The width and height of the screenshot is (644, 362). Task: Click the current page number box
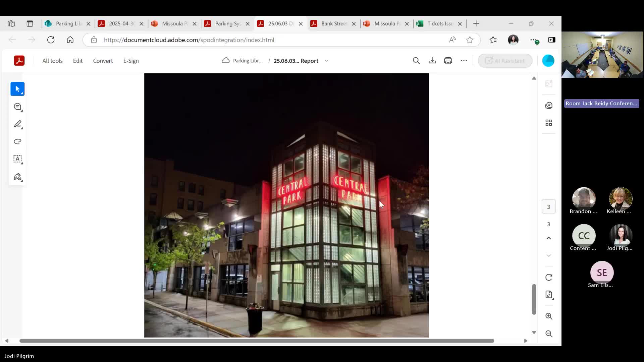(549, 207)
